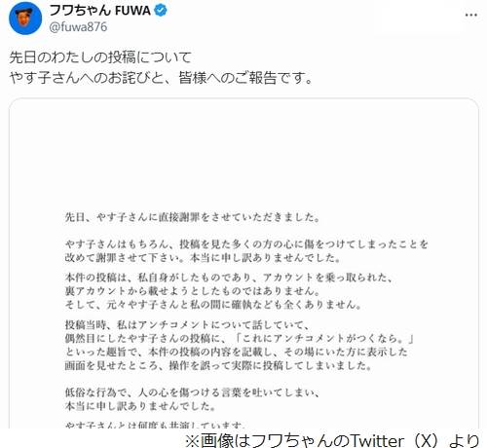
Task: Click the line starting 投稿当時、私はアンチコメント
Action: (187, 324)
